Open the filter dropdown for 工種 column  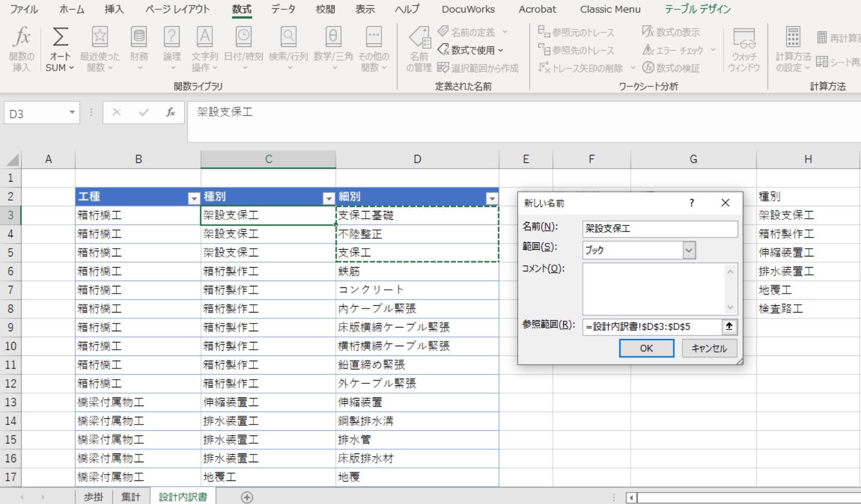click(194, 198)
